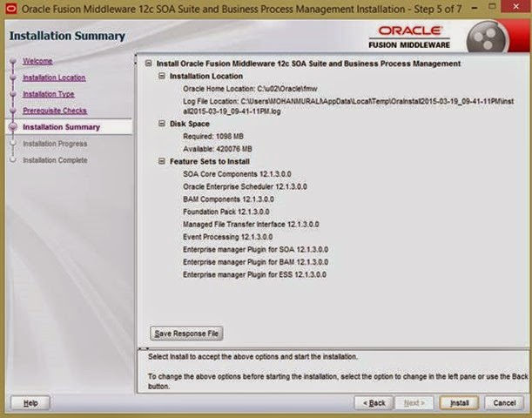532x418 pixels.
Task: Select Event Processing 12.1.3.0.0 row
Action: coord(227,237)
